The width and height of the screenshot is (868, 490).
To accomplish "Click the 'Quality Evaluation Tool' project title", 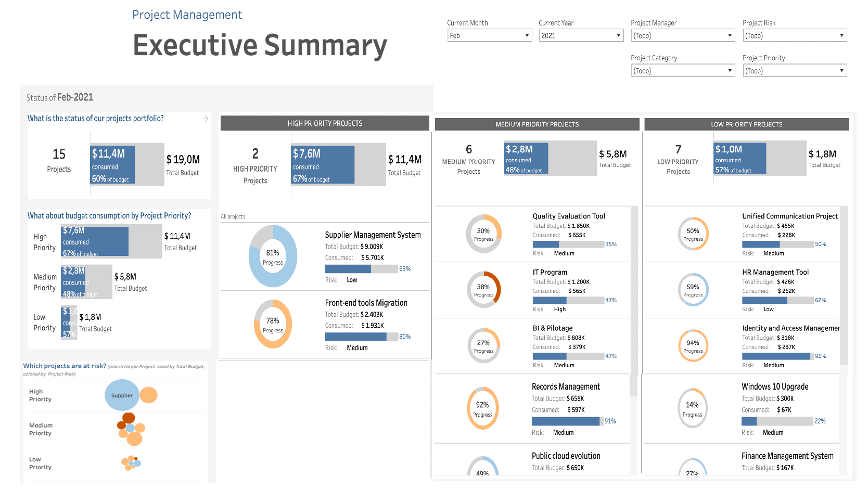I will click(569, 216).
